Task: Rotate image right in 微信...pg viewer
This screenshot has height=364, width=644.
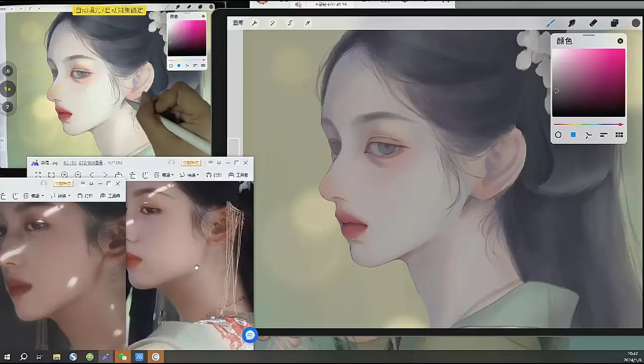Action: 132,175
